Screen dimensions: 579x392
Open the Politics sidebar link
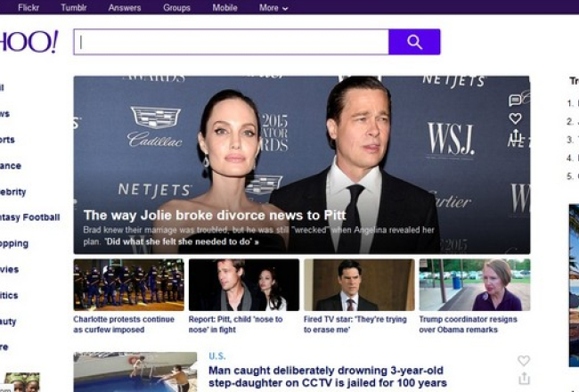click(x=9, y=295)
